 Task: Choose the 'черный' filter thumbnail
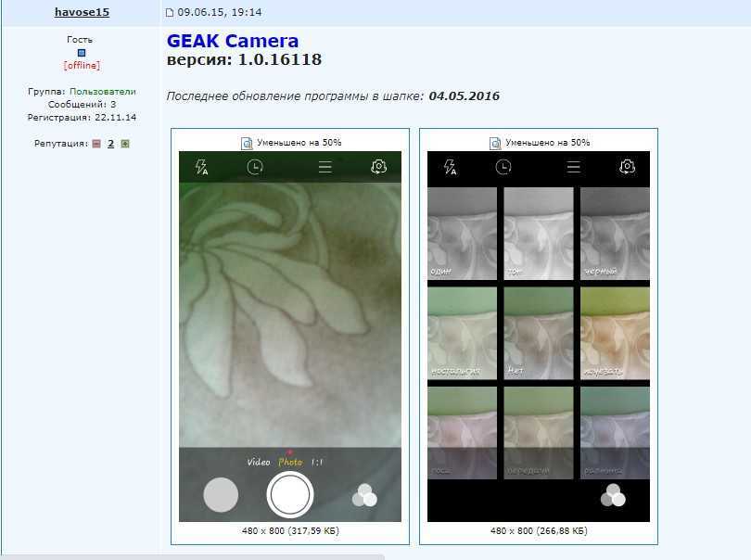click(614, 234)
